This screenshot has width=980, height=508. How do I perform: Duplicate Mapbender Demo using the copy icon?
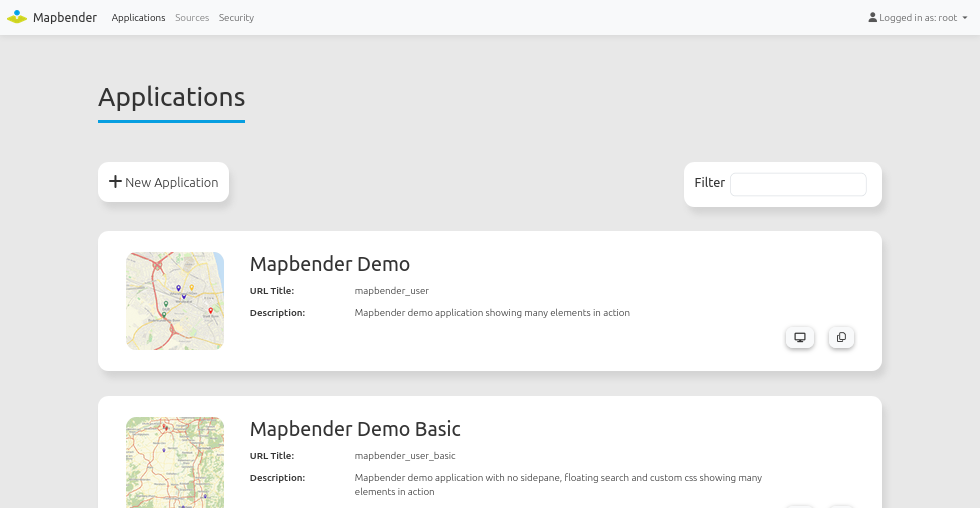pos(841,337)
